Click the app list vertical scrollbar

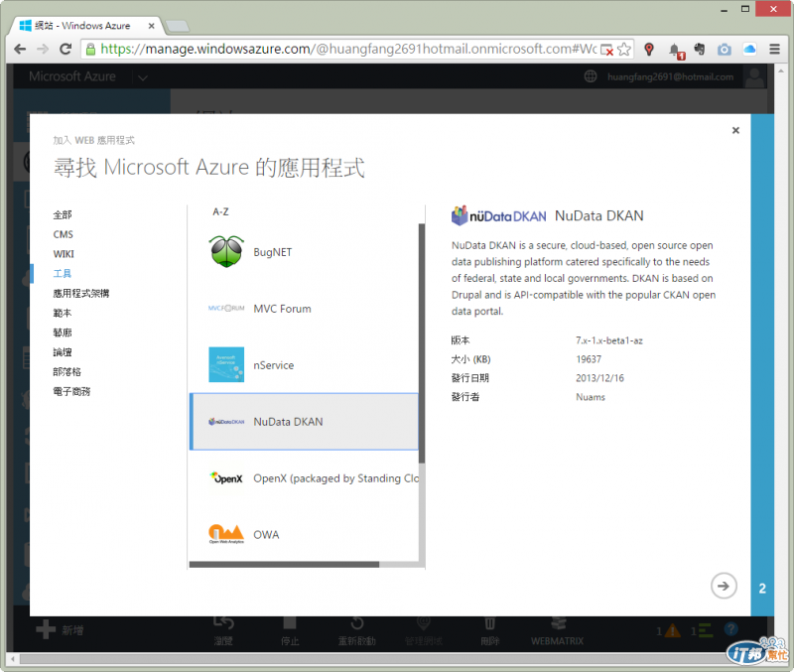tap(421, 343)
